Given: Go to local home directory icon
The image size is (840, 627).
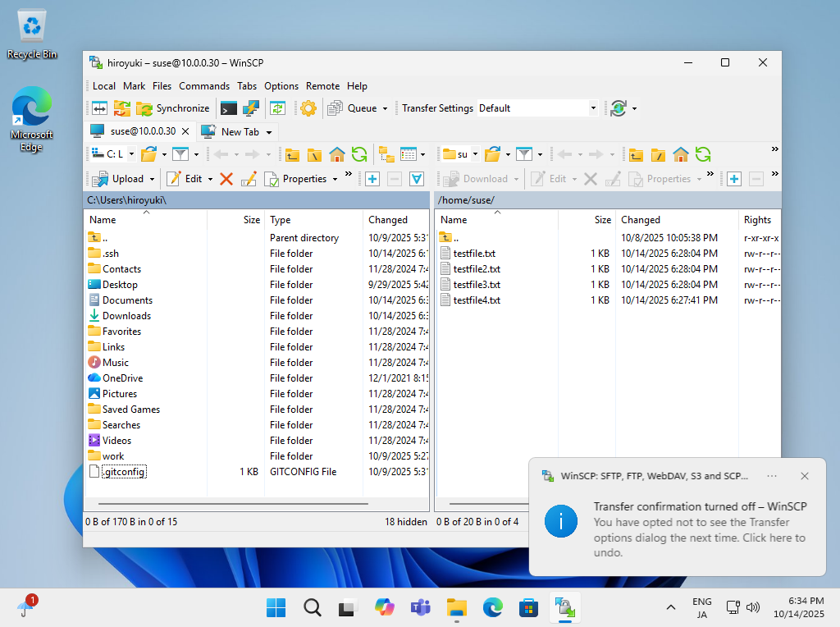Looking at the screenshot, I should (336, 154).
